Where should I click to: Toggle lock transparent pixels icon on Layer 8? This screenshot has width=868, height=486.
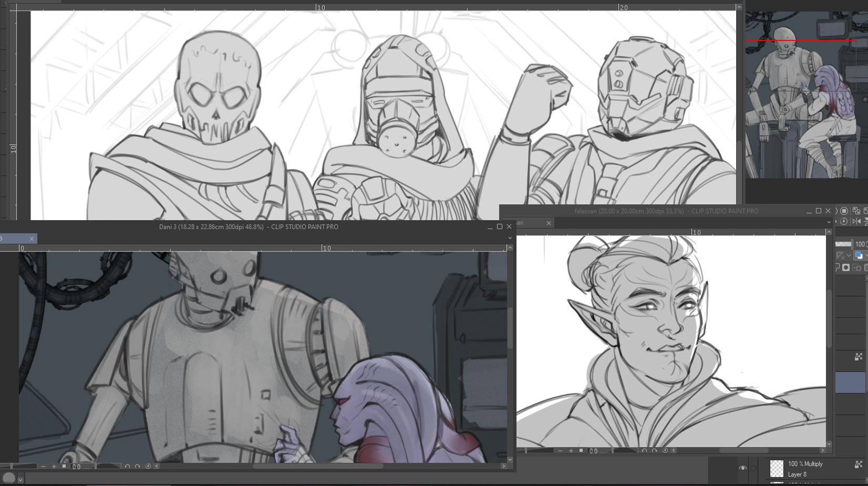(x=859, y=464)
